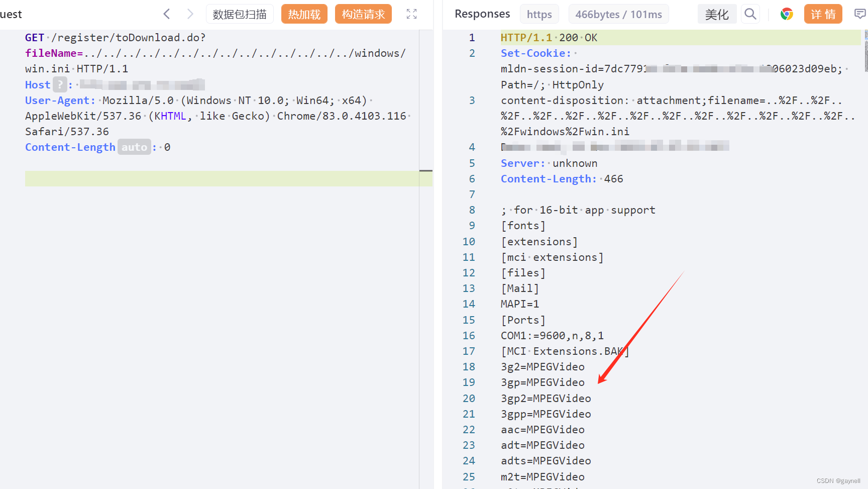Image resolution: width=868 pixels, height=489 pixels.
Task: Click Server: unknown response header
Action: point(549,163)
